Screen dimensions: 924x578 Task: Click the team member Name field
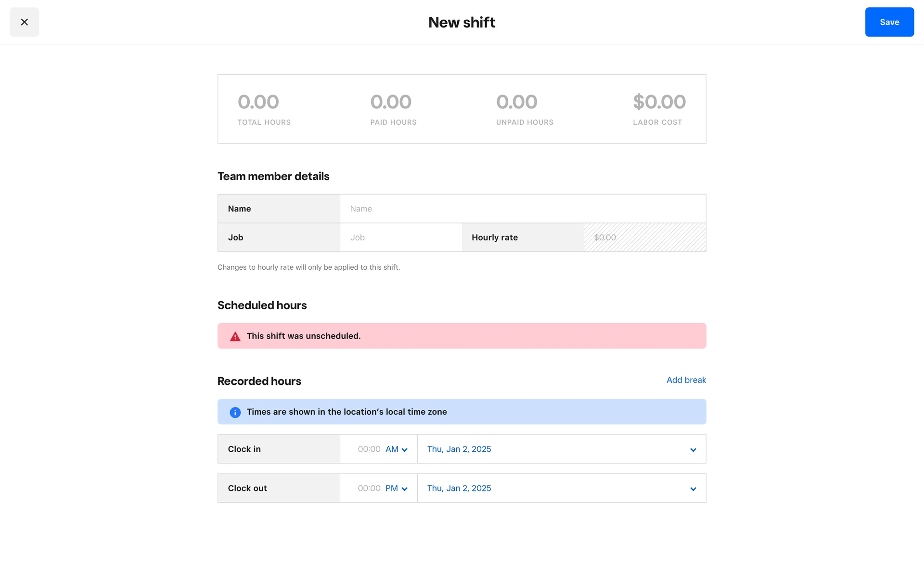click(x=522, y=209)
